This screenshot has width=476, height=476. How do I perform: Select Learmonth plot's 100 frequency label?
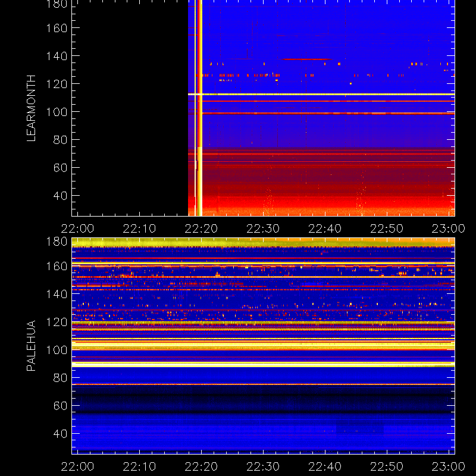click(57, 112)
